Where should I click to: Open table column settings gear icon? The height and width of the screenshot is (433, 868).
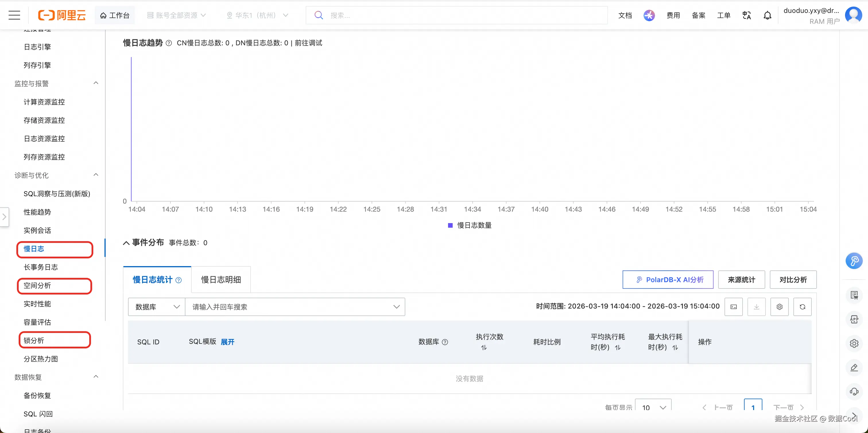(779, 307)
